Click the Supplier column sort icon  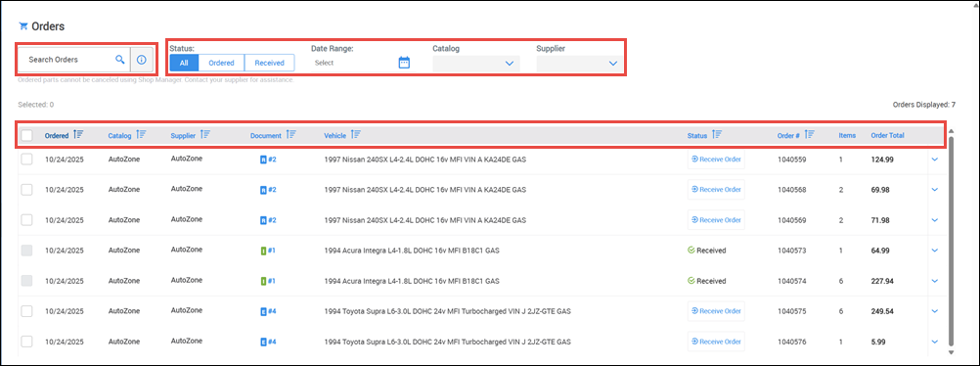[x=205, y=134]
